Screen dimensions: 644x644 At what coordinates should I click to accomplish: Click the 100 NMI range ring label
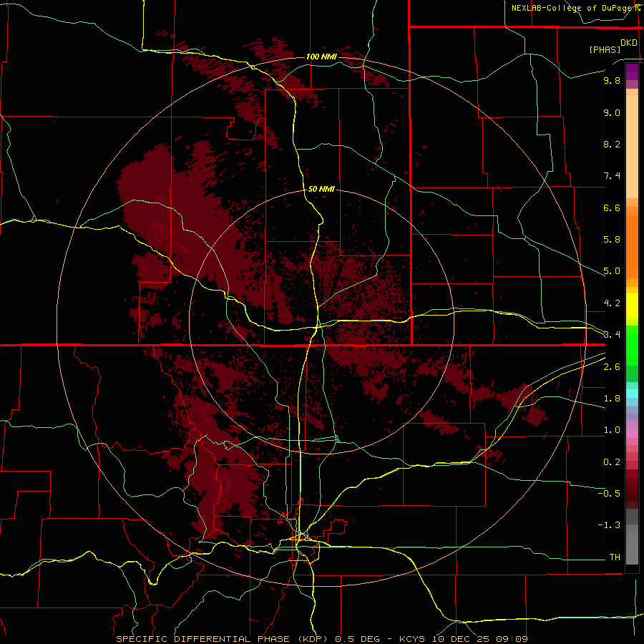(321, 57)
